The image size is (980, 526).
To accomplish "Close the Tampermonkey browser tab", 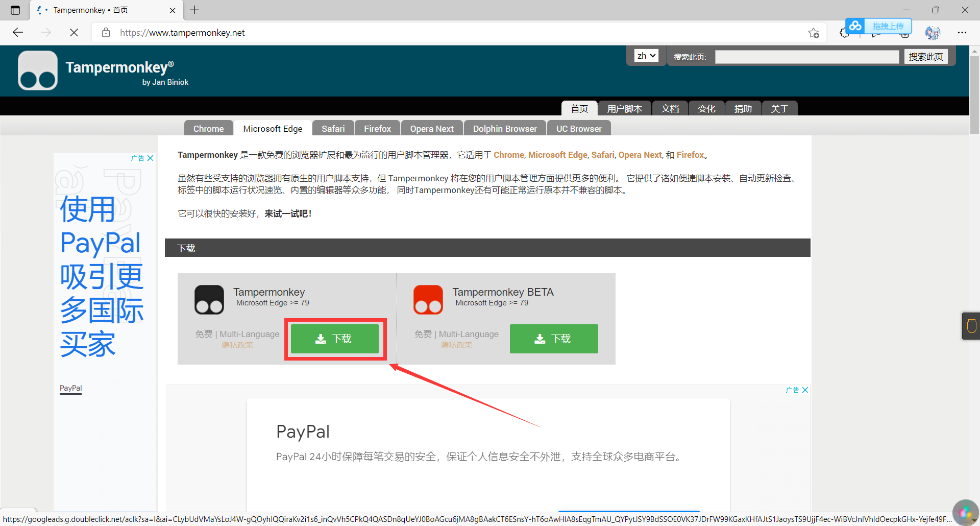I will click(x=173, y=10).
